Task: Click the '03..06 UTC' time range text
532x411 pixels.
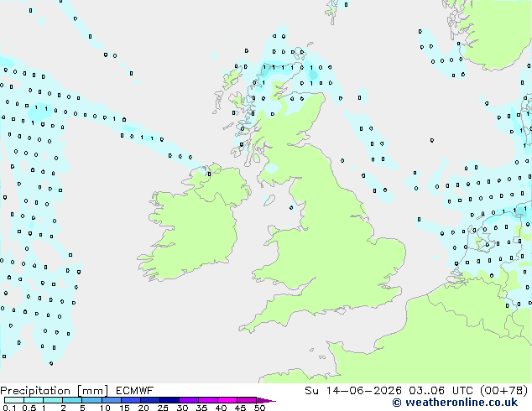Action: pyautogui.click(x=441, y=391)
